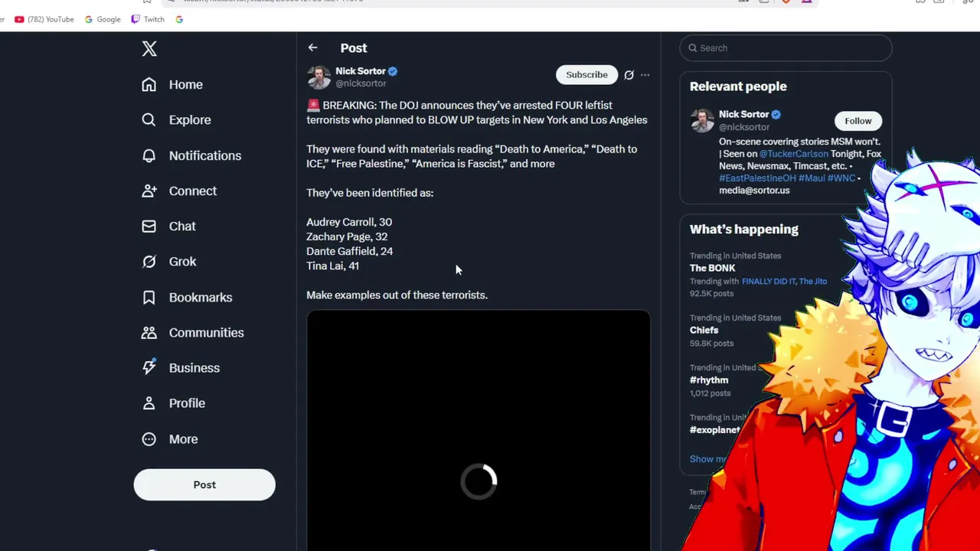
Task: Click Grok explain icon on post
Action: (x=629, y=75)
